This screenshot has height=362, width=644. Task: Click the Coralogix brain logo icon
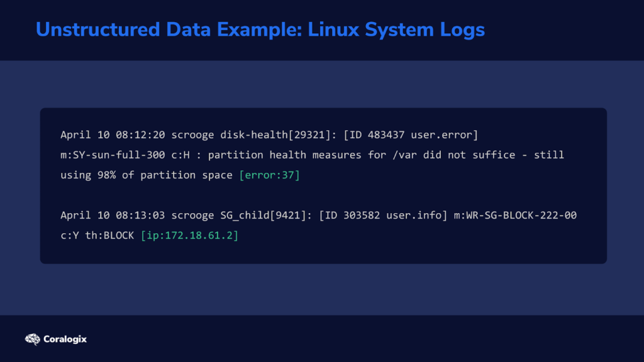[x=33, y=339]
